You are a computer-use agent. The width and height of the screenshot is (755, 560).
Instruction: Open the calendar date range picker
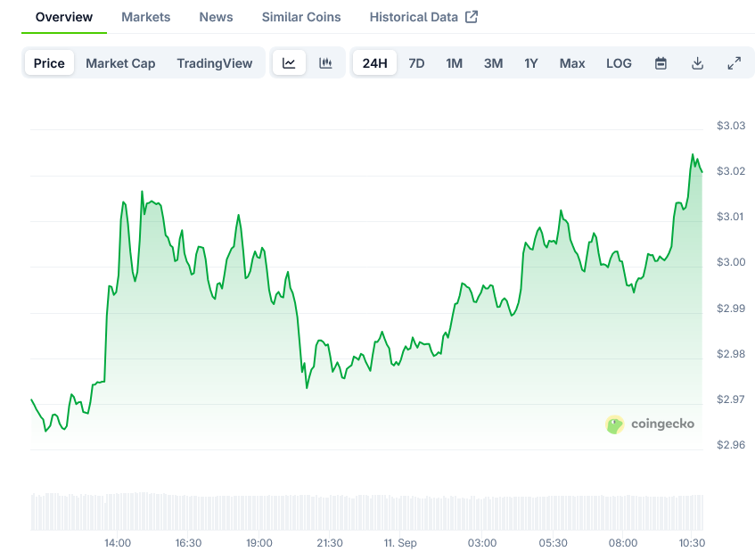click(x=661, y=63)
